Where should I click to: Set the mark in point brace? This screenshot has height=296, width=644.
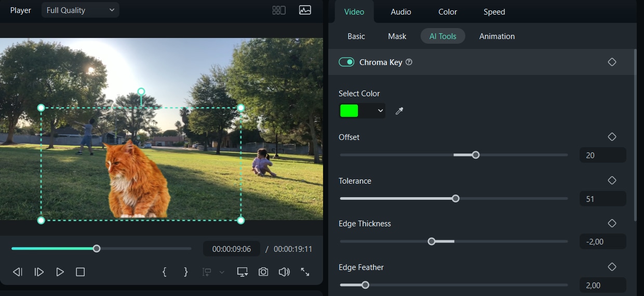pos(165,272)
